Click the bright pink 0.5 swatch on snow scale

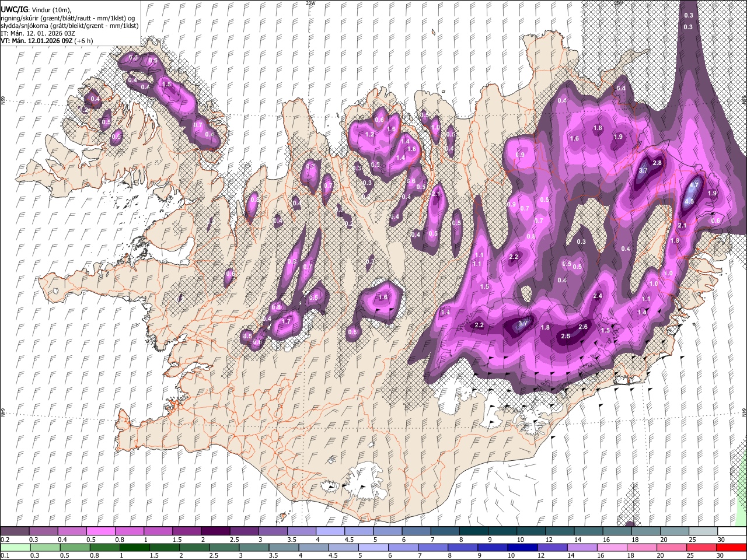click(100, 531)
